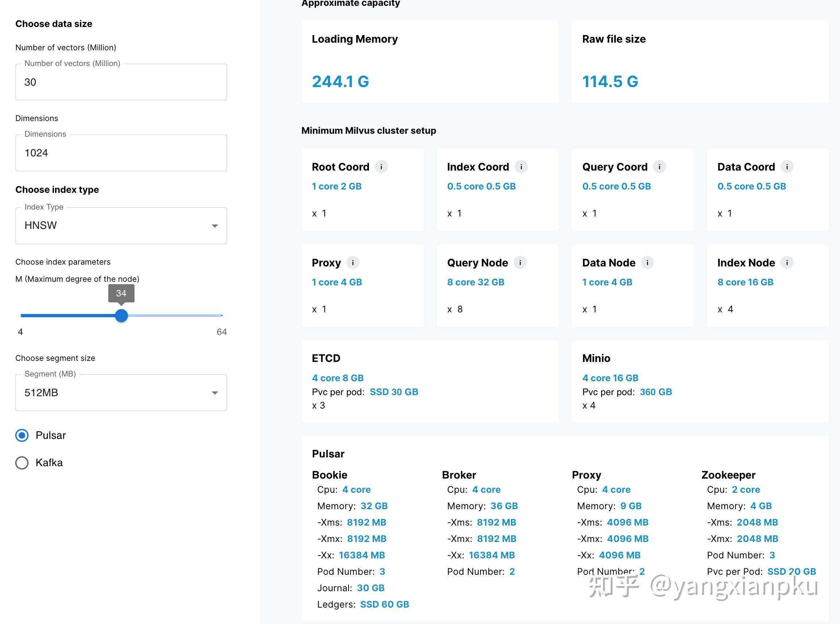This screenshot has height=624, width=840.
Task: Show the Data Coord info tooltip icon
Action: pos(787,167)
